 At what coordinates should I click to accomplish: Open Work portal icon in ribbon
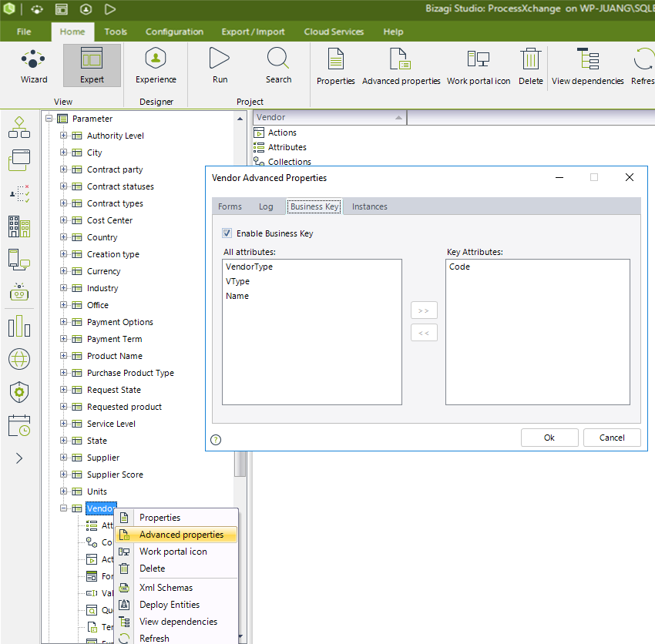tap(479, 66)
